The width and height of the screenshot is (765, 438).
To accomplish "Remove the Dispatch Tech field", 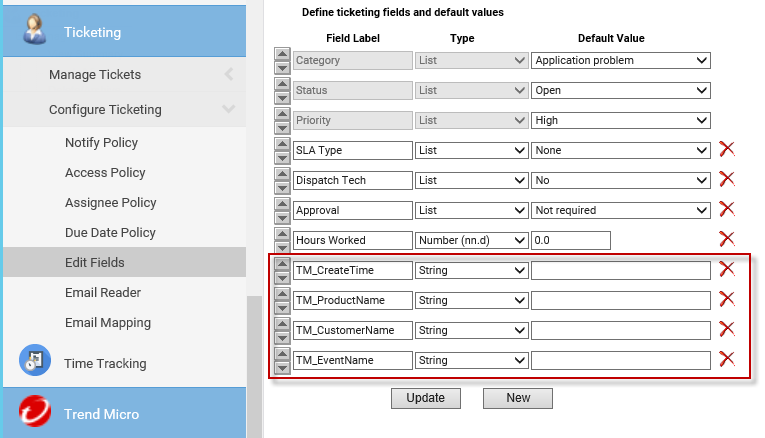I will pos(727,179).
